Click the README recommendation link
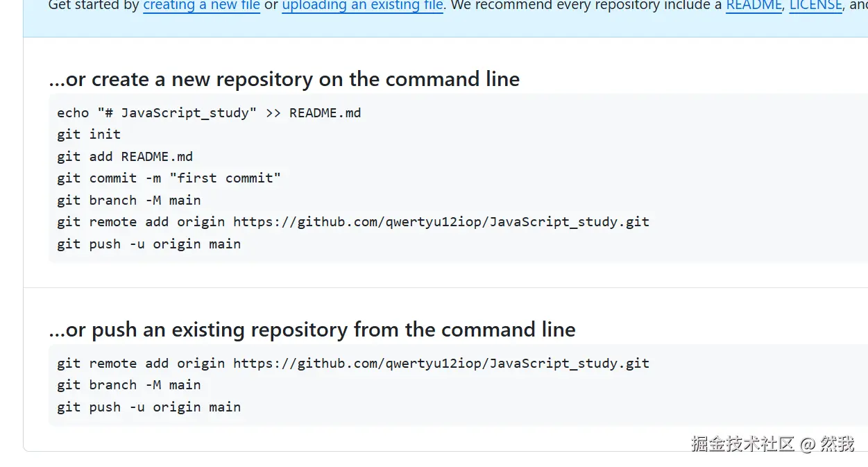Screen dimensions: 868x467 754,6
